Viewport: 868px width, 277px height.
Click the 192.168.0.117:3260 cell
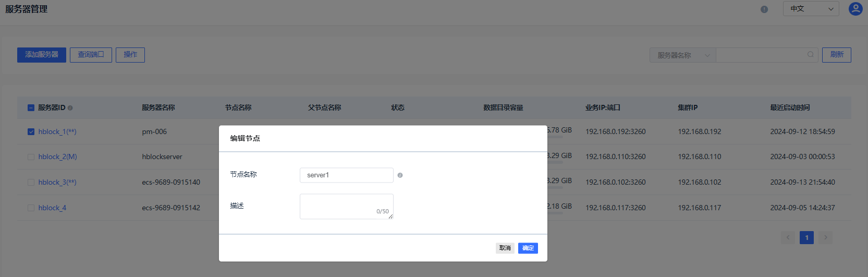[616, 208]
